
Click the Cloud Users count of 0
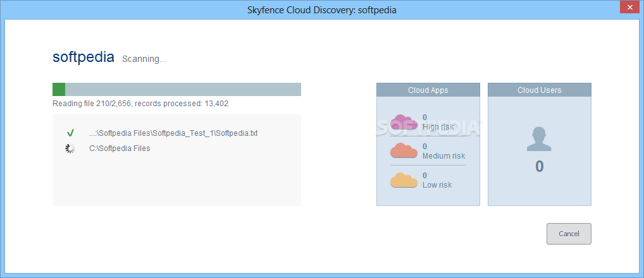539,166
